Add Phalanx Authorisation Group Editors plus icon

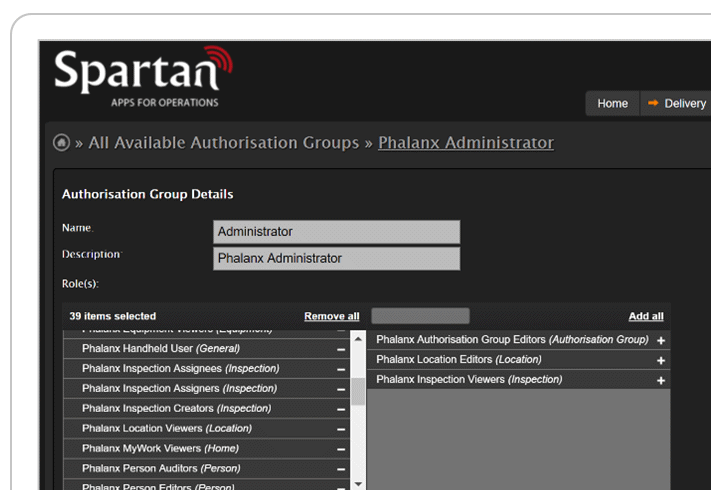(661, 340)
